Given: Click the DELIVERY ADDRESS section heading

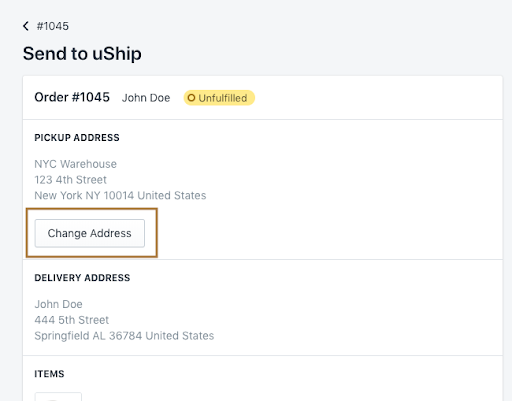Looking at the screenshot, I should pyautogui.click(x=82, y=278).
